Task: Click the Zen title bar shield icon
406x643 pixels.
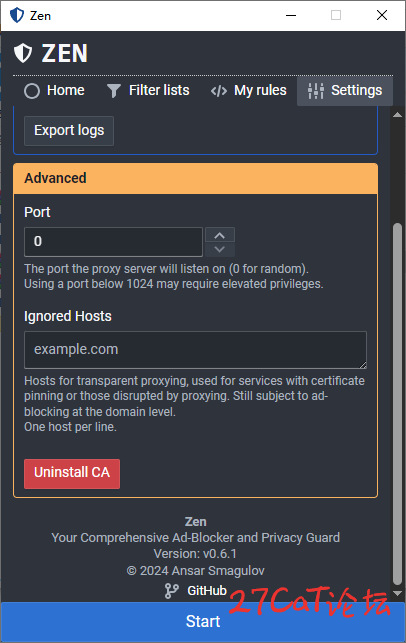Action: coord(17,16)
